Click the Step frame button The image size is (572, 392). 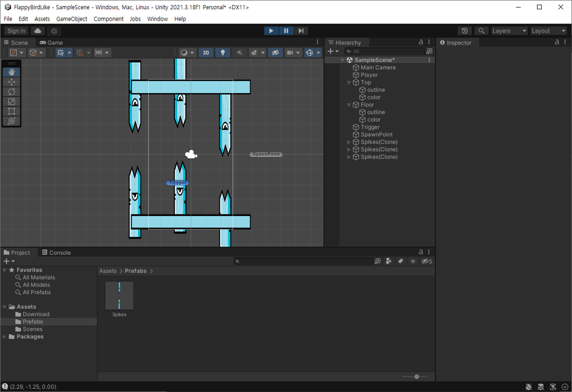[301, 30]
